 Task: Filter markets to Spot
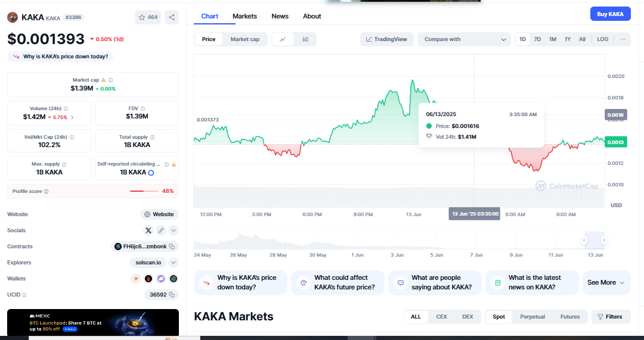point(499,317)
